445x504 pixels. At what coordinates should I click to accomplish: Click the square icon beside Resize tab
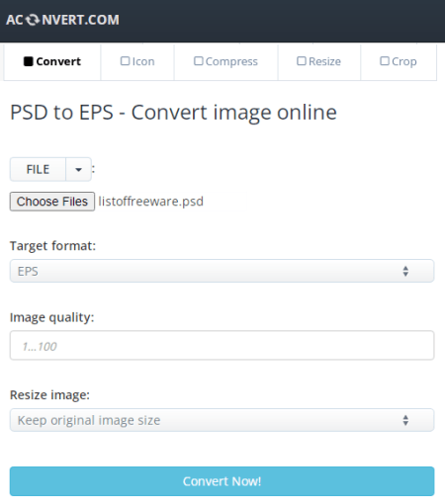pyautogui.click(x=302, y=61)
